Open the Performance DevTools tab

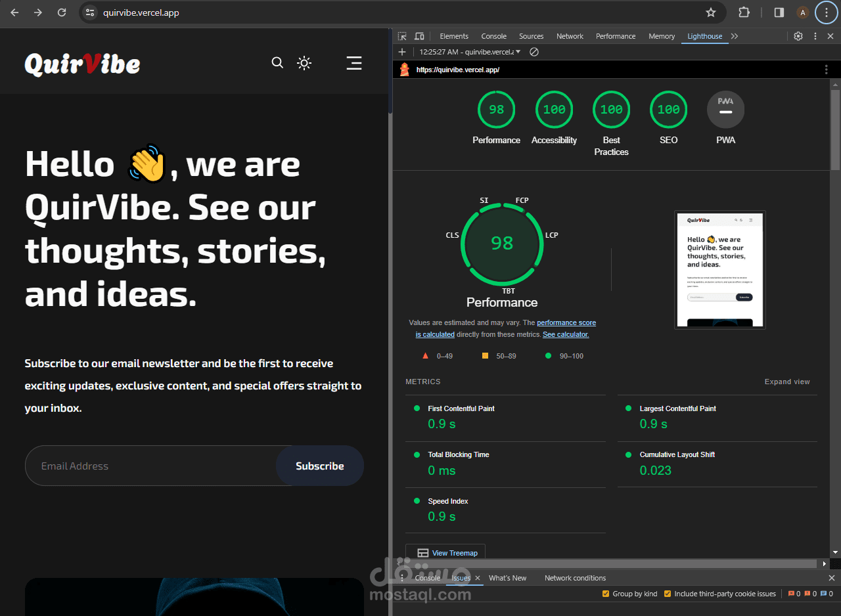pos(616,36)
